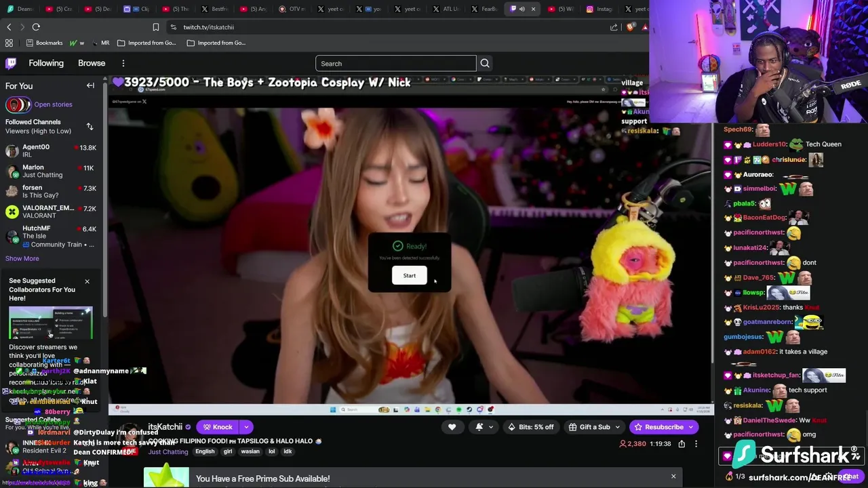This screenshot has height=488, width=868.
Task: Click into the Twitch search field
Action: 396,64
